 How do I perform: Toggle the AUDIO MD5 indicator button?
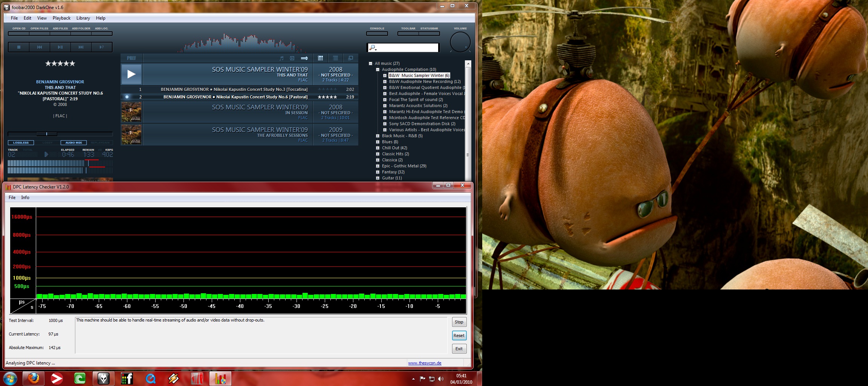click(x=74, y=142)
